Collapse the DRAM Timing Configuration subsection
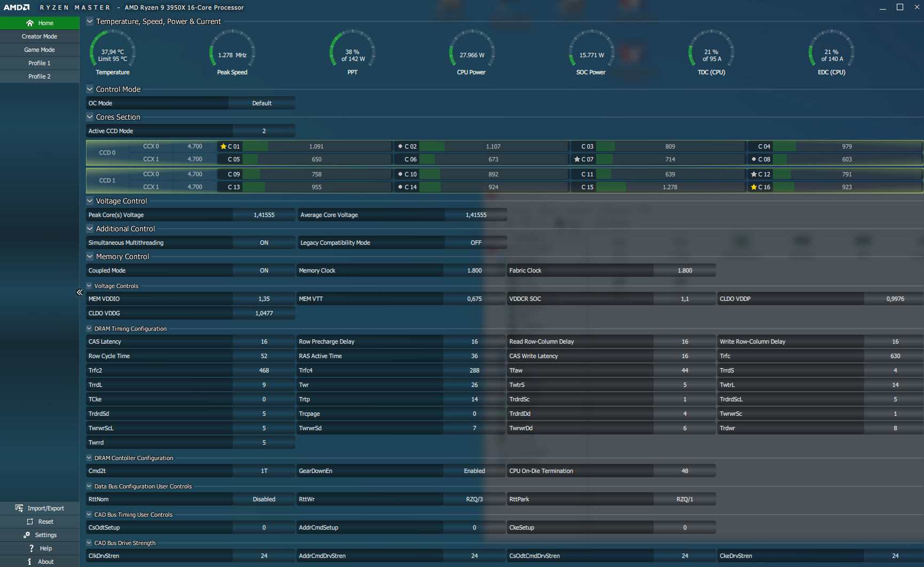 (x=89, y=329)
